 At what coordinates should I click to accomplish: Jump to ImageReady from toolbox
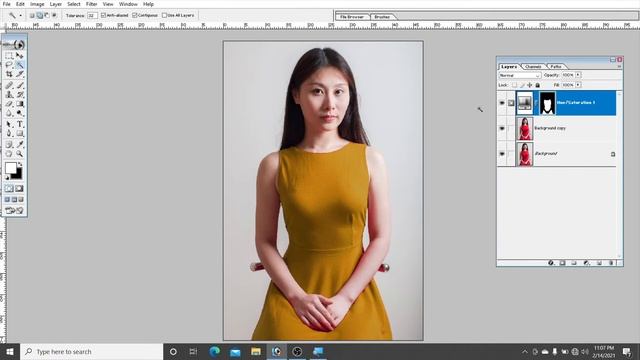pyautogui.click(x=14, y=211)
